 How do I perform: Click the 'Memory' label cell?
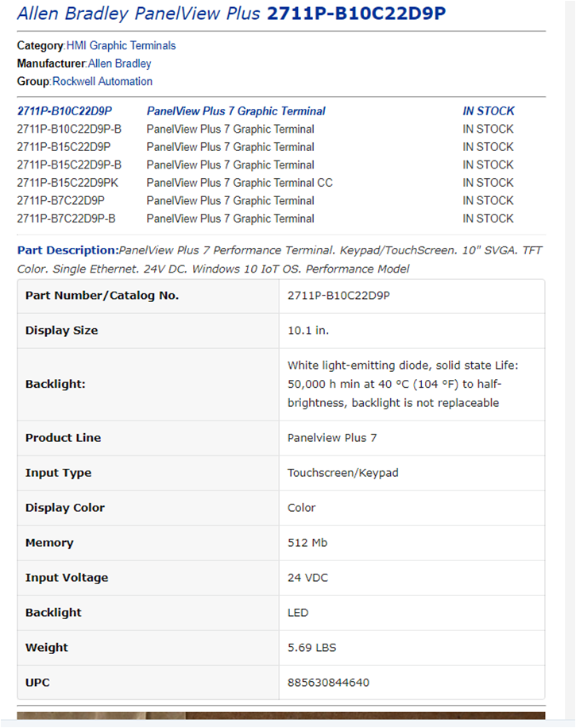[x=149, y=543]
